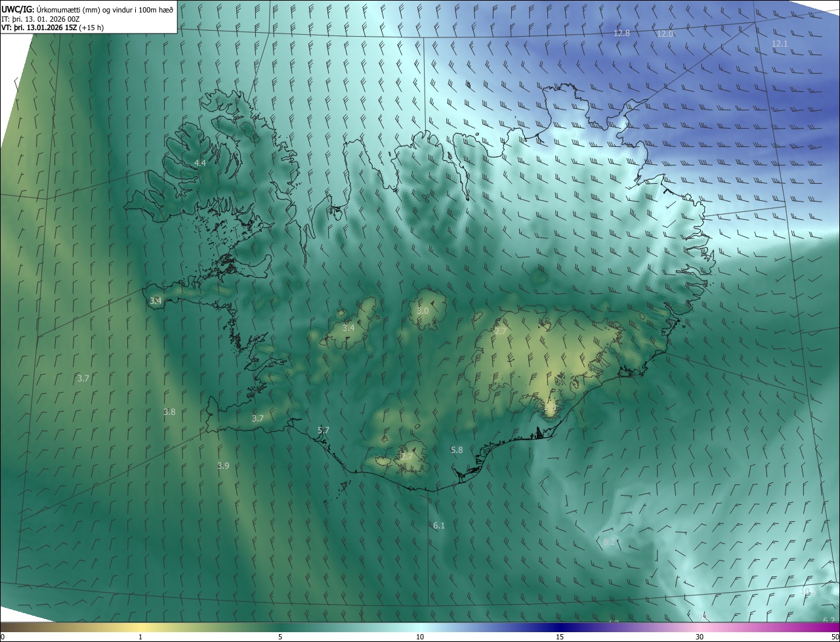840x642 pixels.
Task: Click the 2.7 value on Vatnajökull glacier
Action: pos(500,332)
